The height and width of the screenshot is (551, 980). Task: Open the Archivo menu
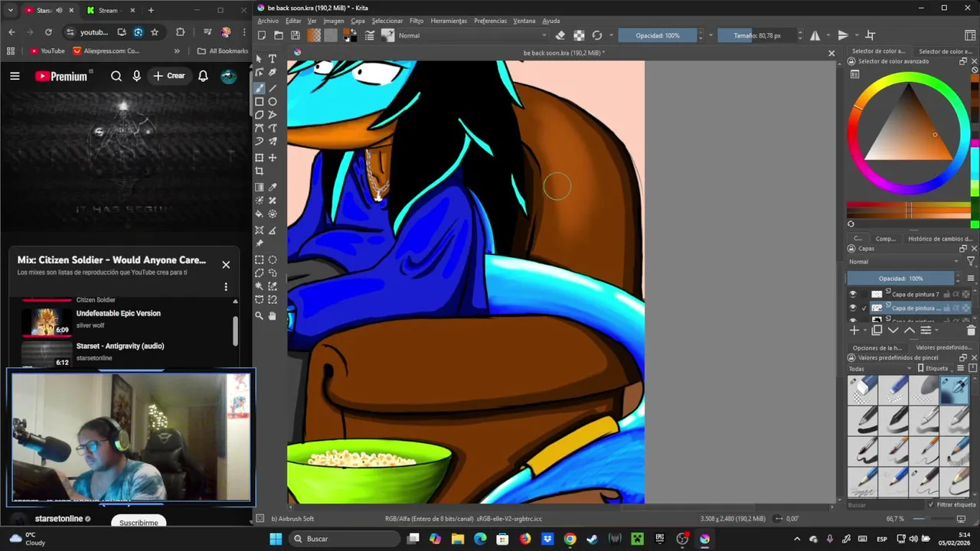pyautogui.click(x=267, y=21)
